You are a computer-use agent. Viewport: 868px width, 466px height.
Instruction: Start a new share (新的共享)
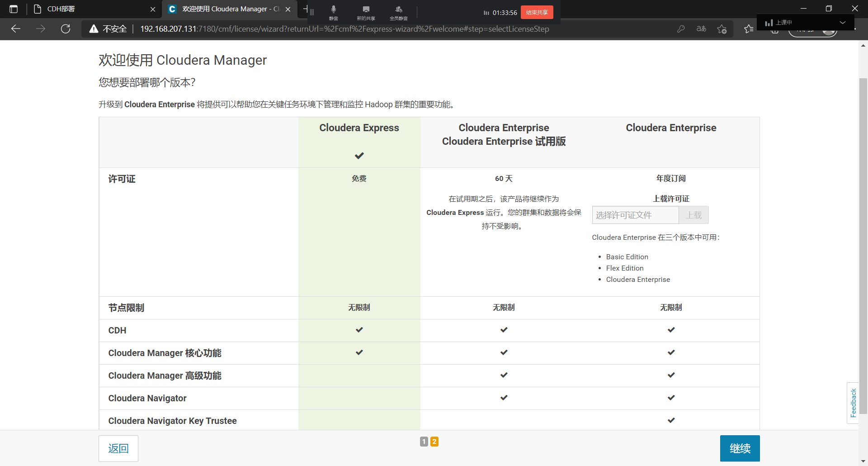click(x=366, y=12)
